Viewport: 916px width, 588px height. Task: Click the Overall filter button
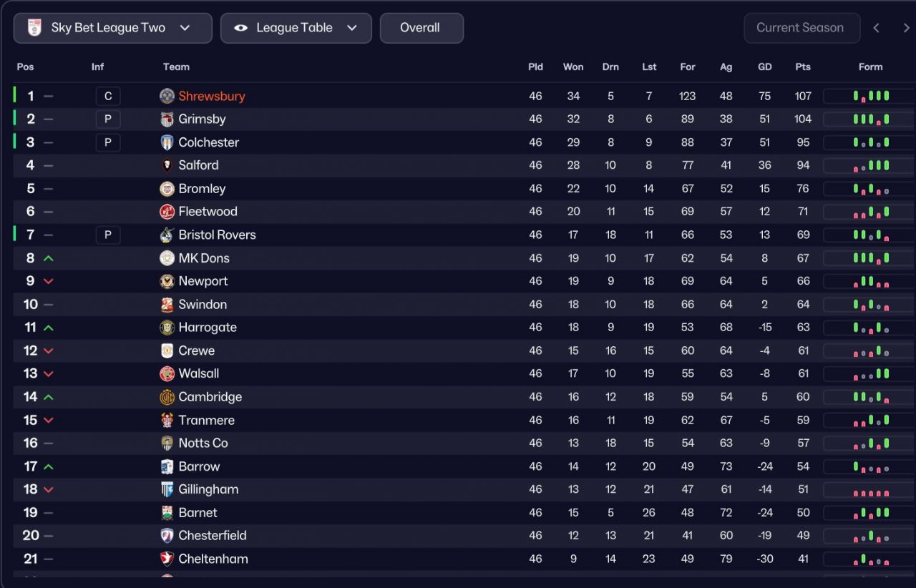[421, 28]
